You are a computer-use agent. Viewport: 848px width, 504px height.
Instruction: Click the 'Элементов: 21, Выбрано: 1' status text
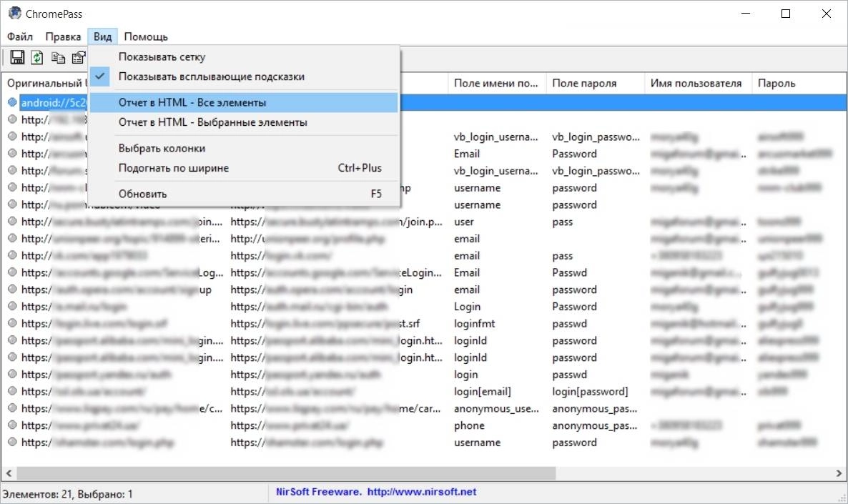click(x=68, y=494)
